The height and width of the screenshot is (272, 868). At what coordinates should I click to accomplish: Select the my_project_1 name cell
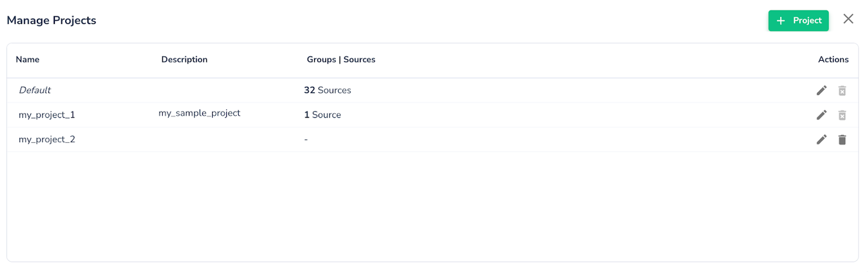click(x=47, y=115)
